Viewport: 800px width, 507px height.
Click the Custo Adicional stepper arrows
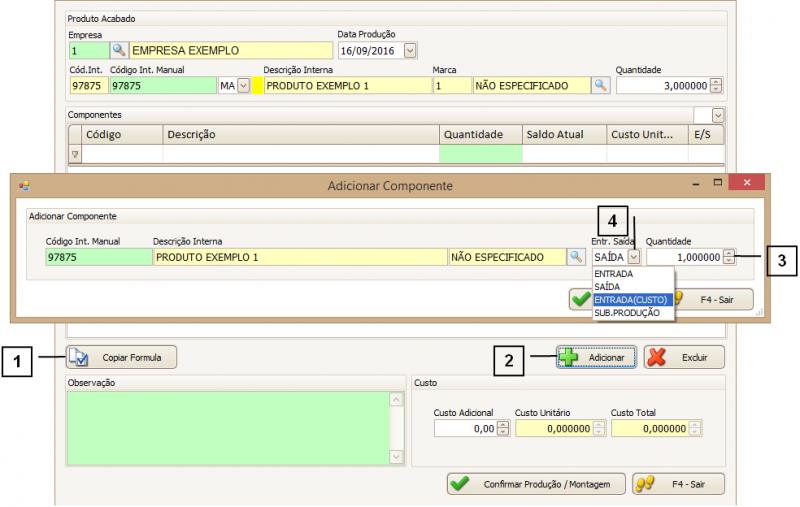click(502, 428)
